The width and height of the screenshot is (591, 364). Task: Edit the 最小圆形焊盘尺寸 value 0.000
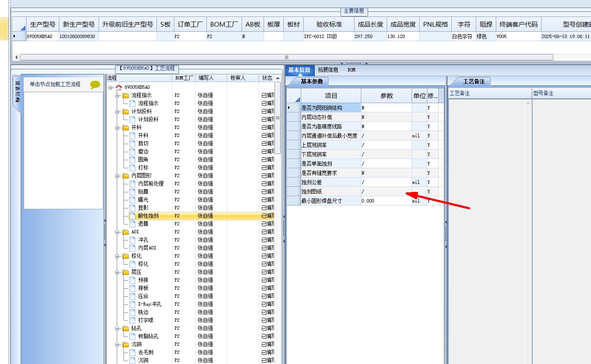[x=386, y=201]
